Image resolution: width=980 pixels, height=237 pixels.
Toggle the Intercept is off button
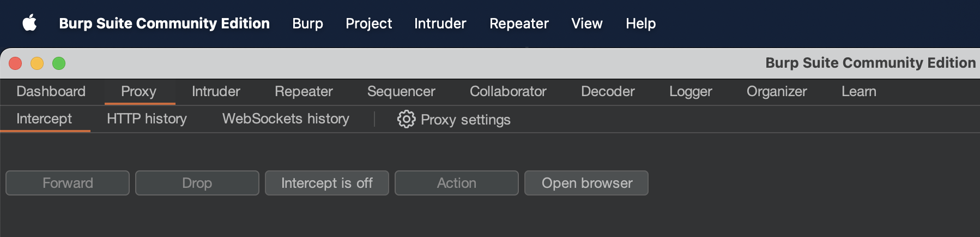coord(326,183)
